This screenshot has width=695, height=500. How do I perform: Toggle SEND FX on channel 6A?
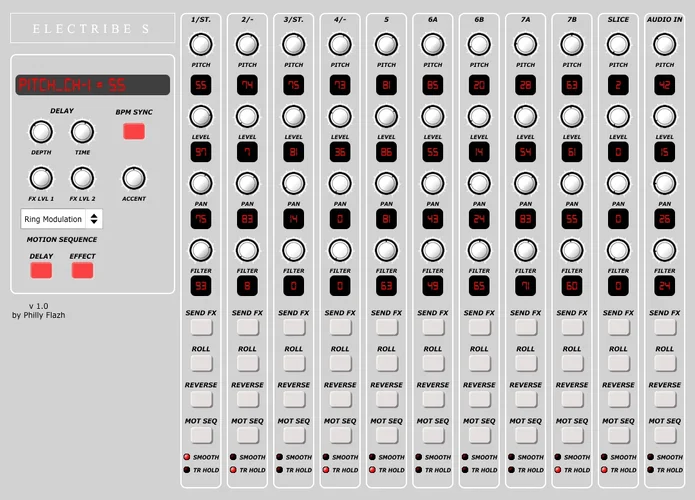tap(433, 327)
